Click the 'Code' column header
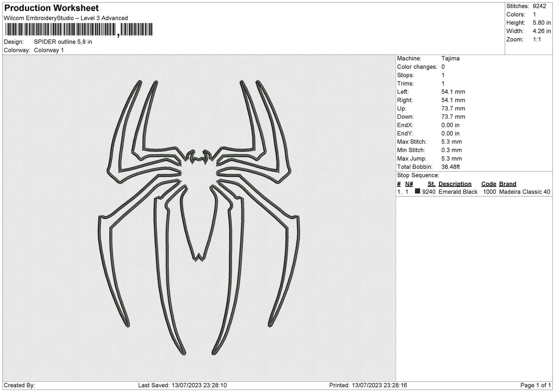 [x=488, y=184]
